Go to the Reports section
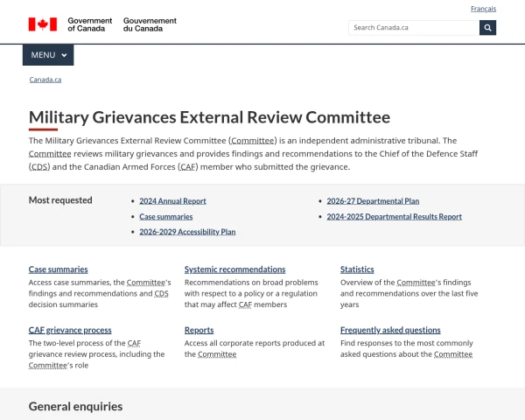The width and height of the screenshot is (525, 420). [x=199, y=330]
